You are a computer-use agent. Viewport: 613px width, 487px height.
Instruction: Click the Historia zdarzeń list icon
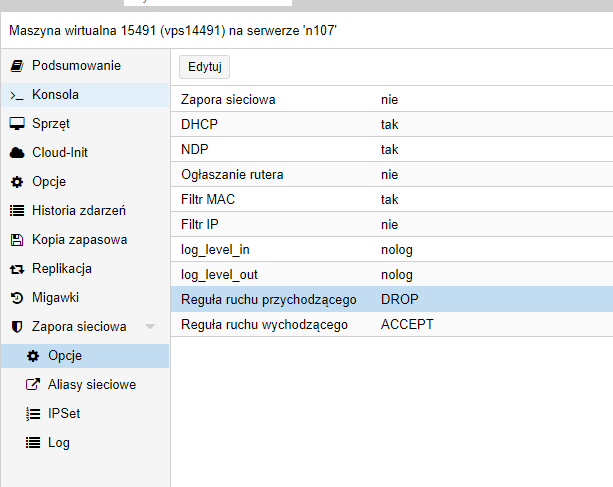click(x=16, y=211)
